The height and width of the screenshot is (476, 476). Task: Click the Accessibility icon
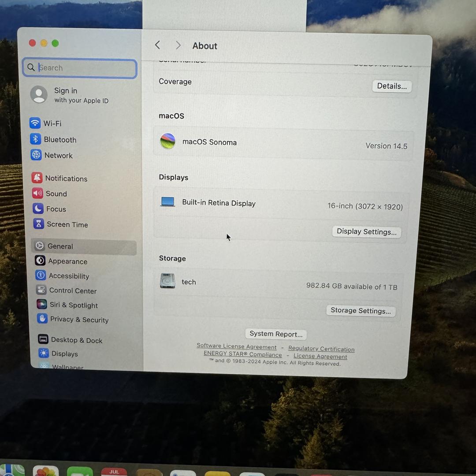coord(41,275)
